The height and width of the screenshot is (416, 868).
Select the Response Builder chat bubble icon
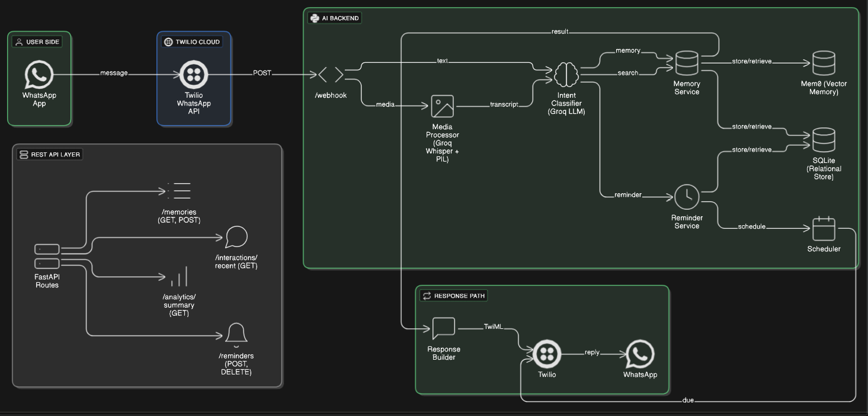444,327
